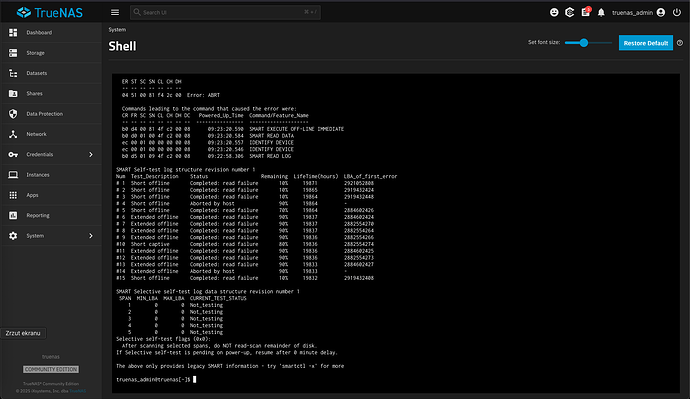This screenshot has height=399, width=690.
Task: Expand the Credentials submenu chevron
Action: click(91, 154)
